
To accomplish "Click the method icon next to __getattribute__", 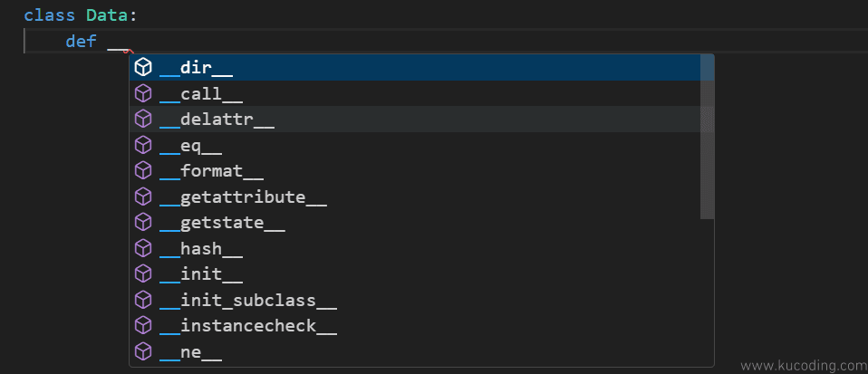I will tap(143, 197).
